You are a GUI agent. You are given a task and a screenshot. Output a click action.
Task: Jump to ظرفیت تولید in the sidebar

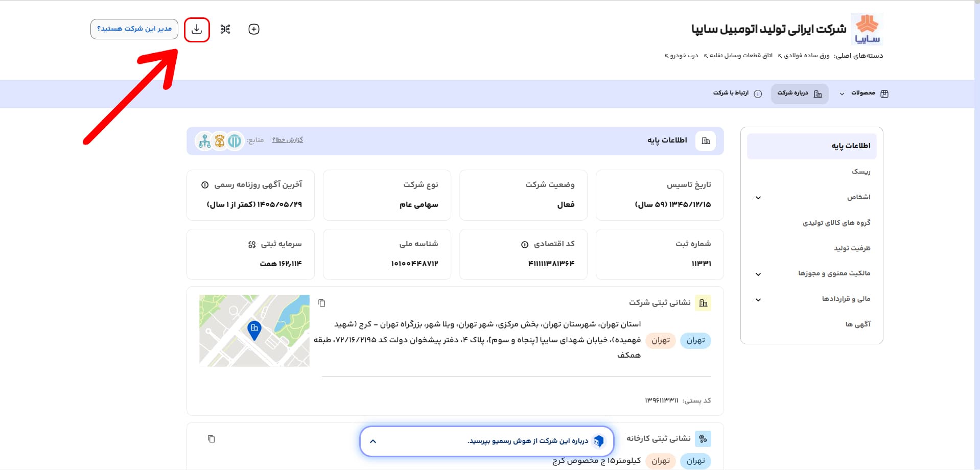[x=852, y=248]
